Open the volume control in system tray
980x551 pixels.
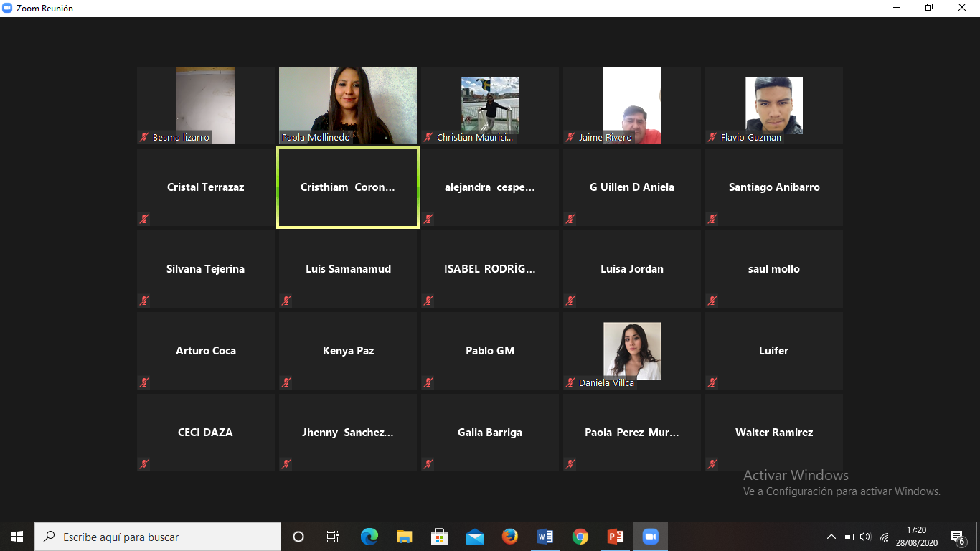click(865, 537)
